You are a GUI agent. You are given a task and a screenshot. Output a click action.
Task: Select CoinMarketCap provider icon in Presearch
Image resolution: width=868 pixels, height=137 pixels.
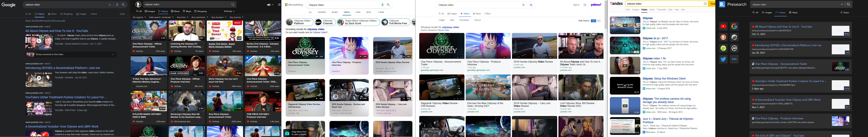(x=734, y=48)
